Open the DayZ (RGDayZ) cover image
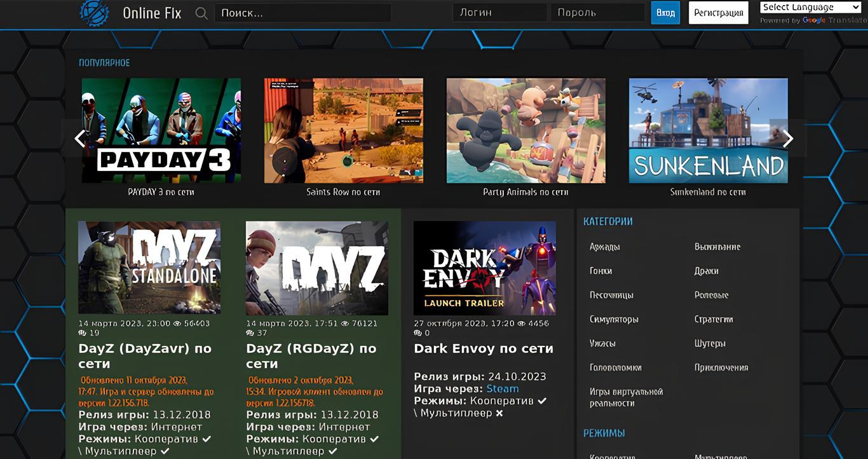Screen dimensions: 868x459 pos(317,268)
